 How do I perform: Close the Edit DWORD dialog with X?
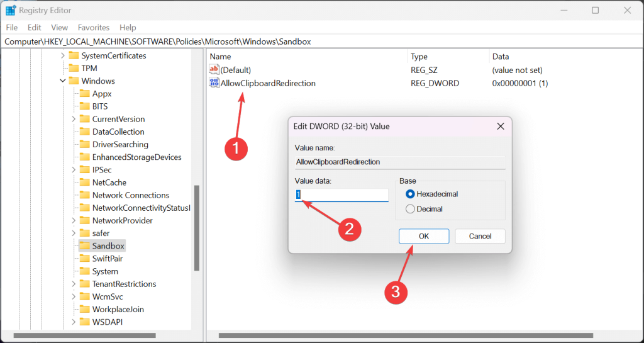[x=501, y=127]
